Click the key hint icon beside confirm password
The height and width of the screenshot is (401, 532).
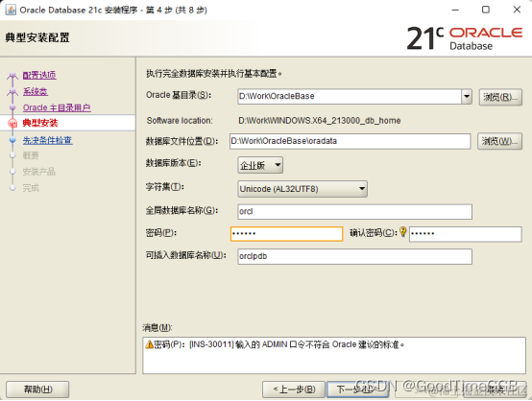(402, 232)
